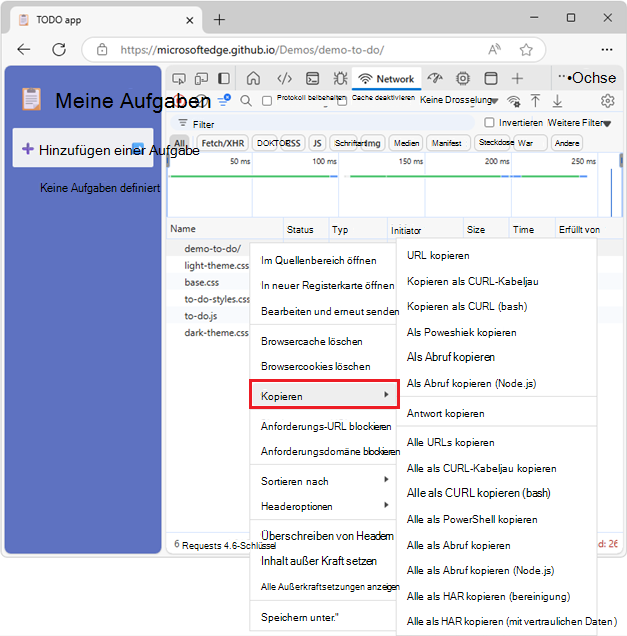The width and height of the screenshot is (627, 636).
Task: Click the Hinzufügen einer Aufgabe field
Action: pyautogui.click(x=83, y=148)
